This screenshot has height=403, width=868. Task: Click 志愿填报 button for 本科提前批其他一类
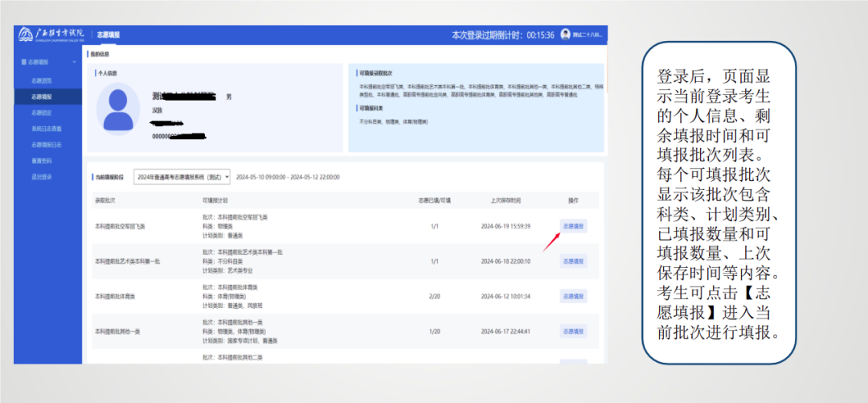pyautogui.click(x=573, y=331)
